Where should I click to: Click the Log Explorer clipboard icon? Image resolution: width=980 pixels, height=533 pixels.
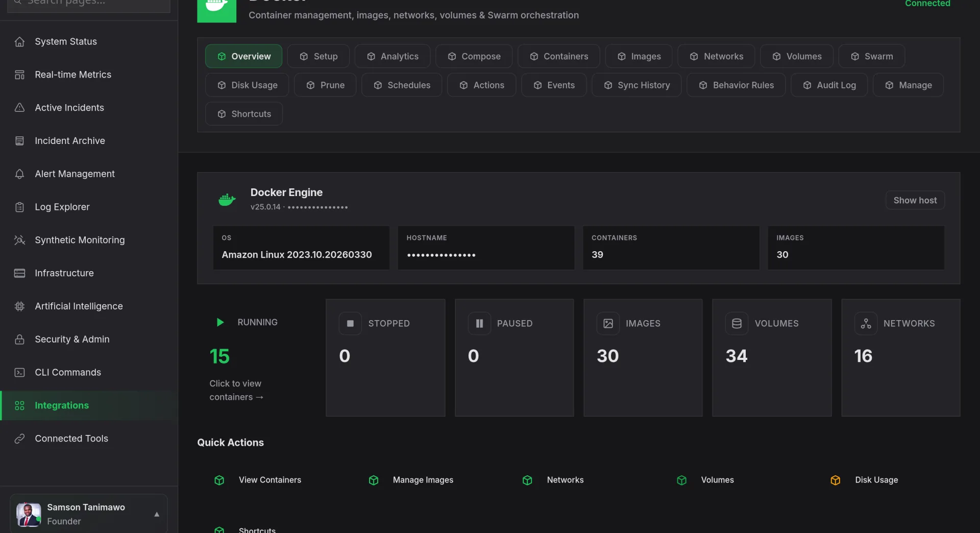19,207
